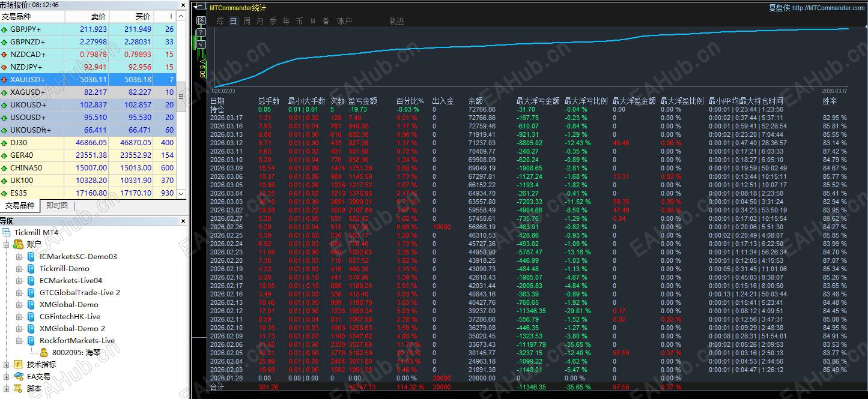Click the ECMarkets-Live04 server icon
This screenshot has height=399, width=868.
[x=31, y=280]
